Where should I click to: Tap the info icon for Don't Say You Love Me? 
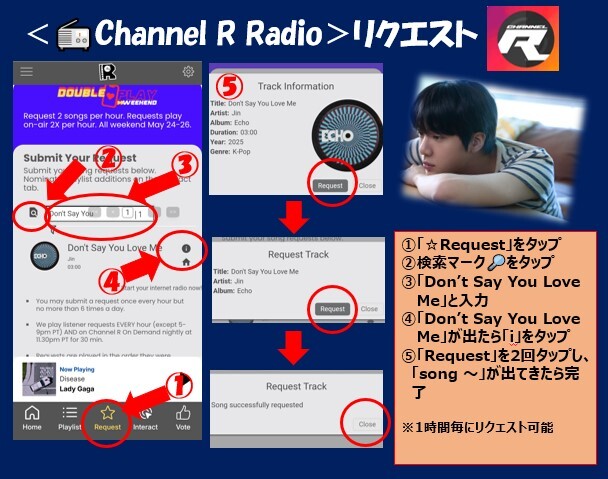[186, 249]
